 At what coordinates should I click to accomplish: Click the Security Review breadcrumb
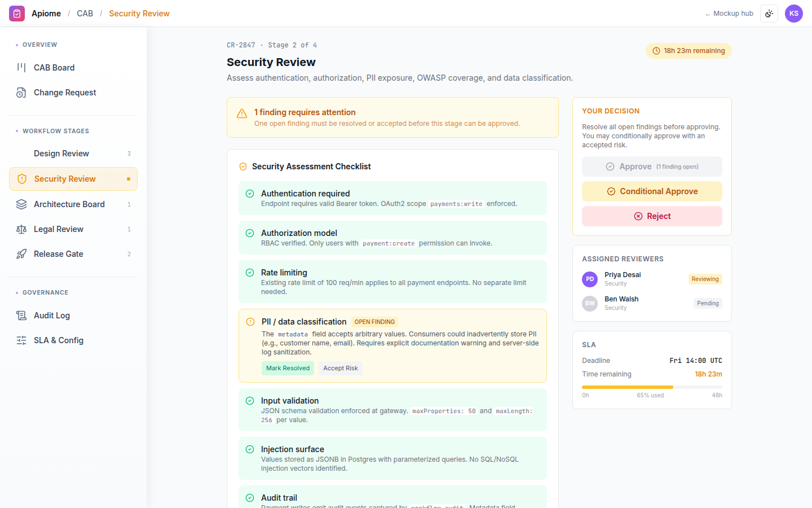pyautogui.click(x=139, y=14)
